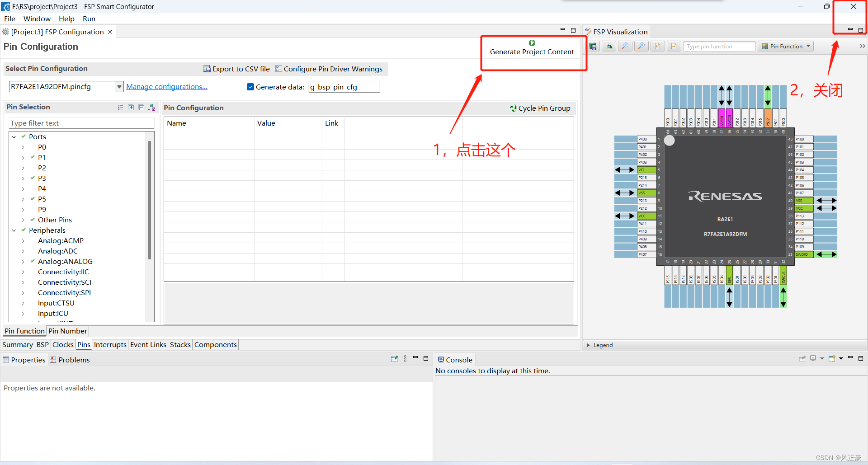Screen dimensions: 868x465
Task: Click Display Selected Console icon
Action: (x=813, y=358)
